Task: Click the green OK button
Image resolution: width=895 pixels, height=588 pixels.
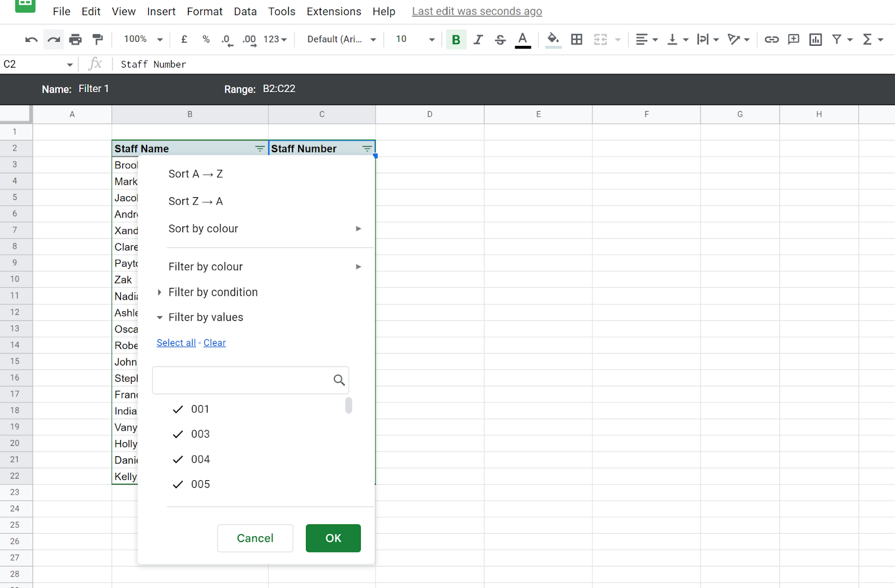Action: click(333, 538)
